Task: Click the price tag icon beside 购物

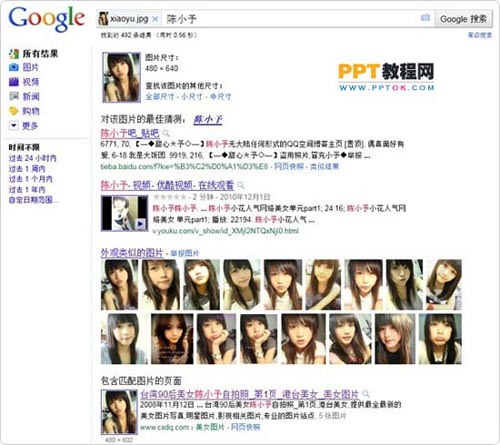Action: tap(14, 111)
